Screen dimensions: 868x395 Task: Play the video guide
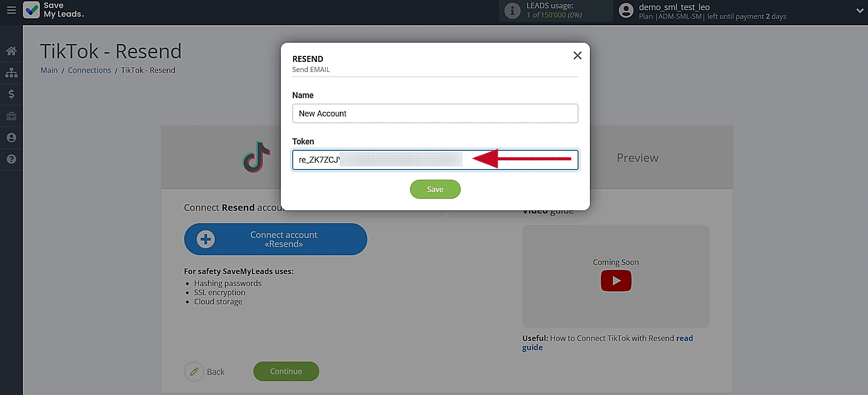pyautogui.click(x=616, y=280)
